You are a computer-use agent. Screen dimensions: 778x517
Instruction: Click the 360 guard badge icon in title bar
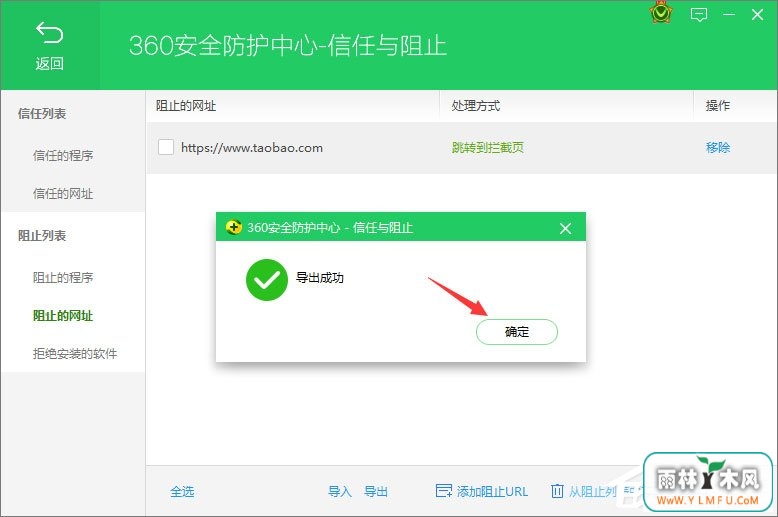pos(660,12)
